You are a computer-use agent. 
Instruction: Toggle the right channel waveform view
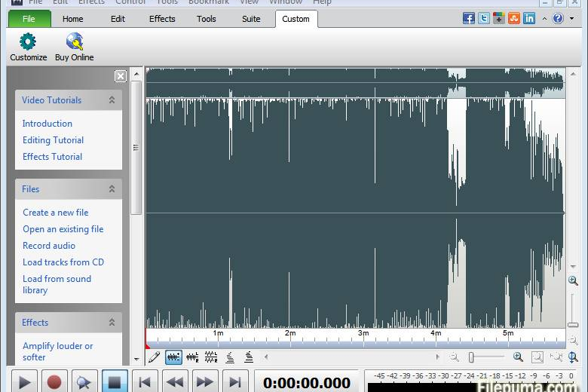(x=192, y=357)
